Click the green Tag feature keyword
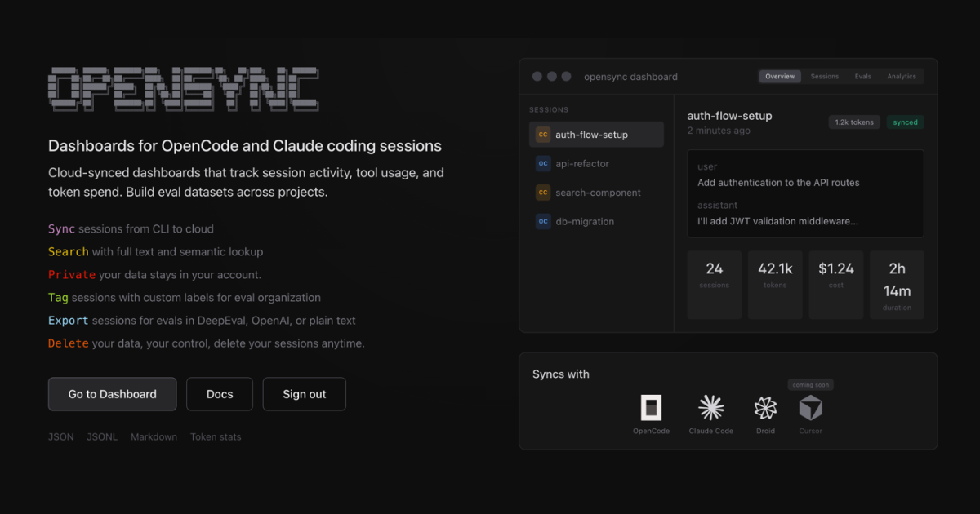Viewport: 980px width, 514px height. [x=58, y=298]
